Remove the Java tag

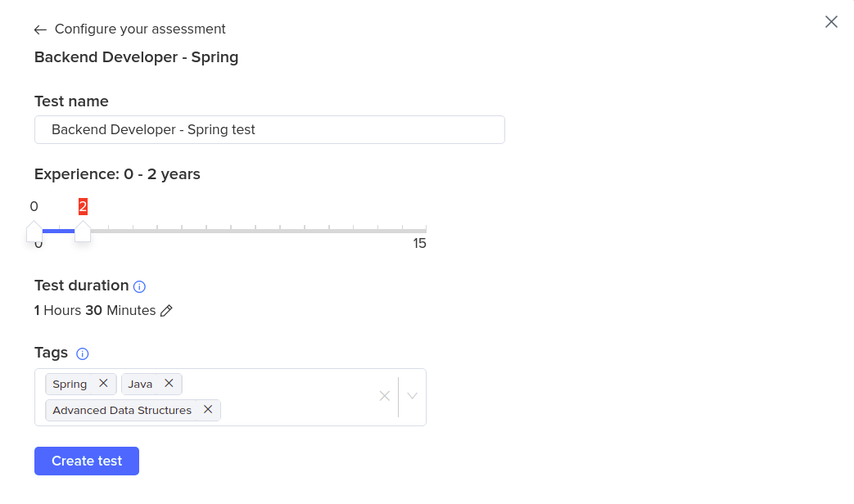[169, 383]
